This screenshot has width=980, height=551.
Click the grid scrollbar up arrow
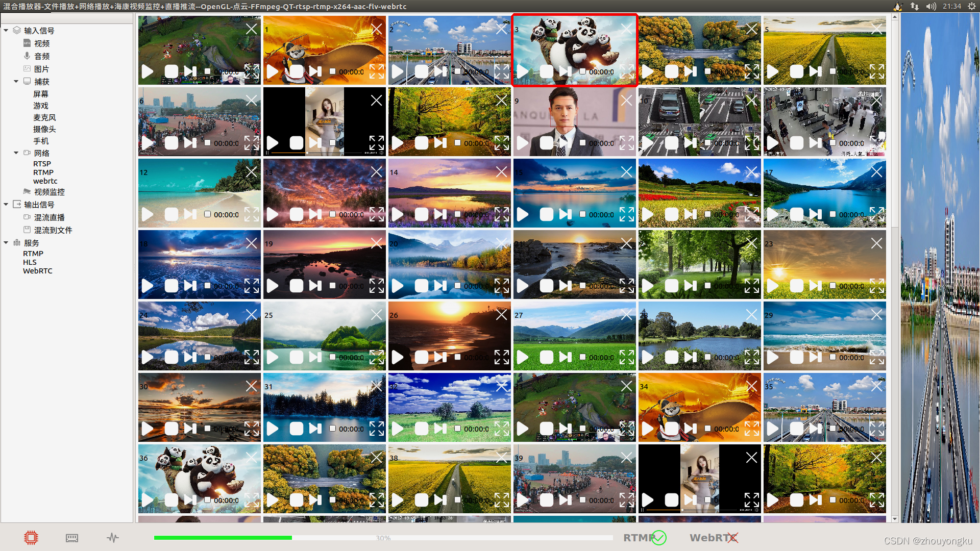click(x=895, y=17)
